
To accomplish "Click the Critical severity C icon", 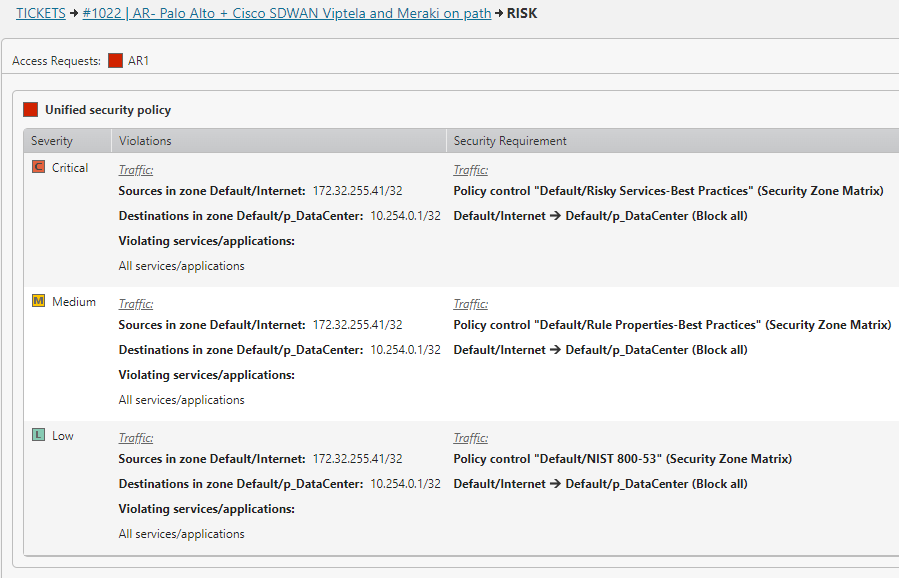I will click(x=39, y=167).
